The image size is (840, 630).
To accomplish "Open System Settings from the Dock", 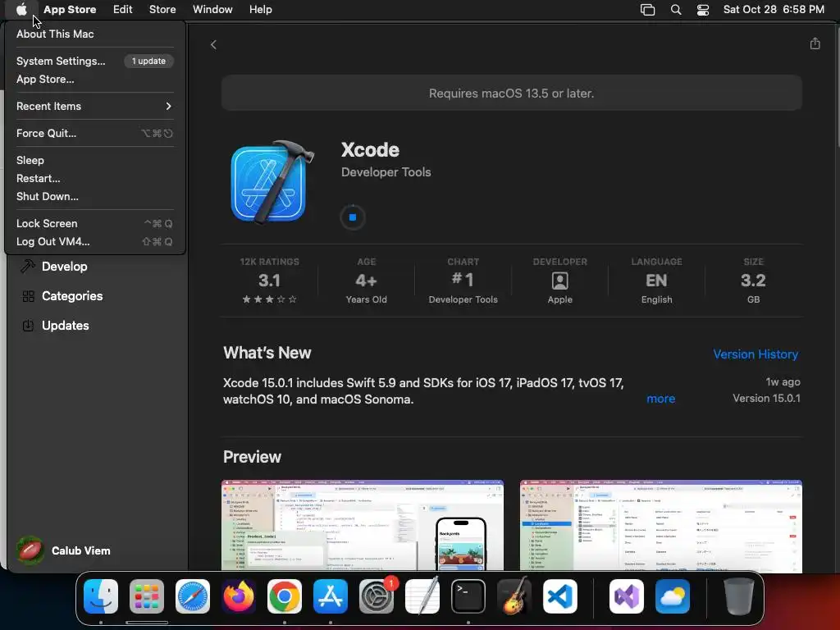I will (377, 596).
